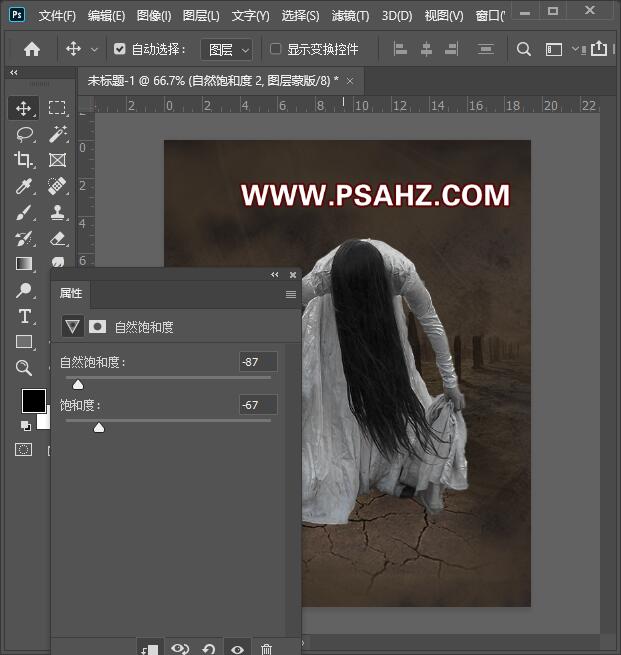Clip adjustment to layer below icon
This screenshot has height=655, width=621.
(x=150, y=649)
